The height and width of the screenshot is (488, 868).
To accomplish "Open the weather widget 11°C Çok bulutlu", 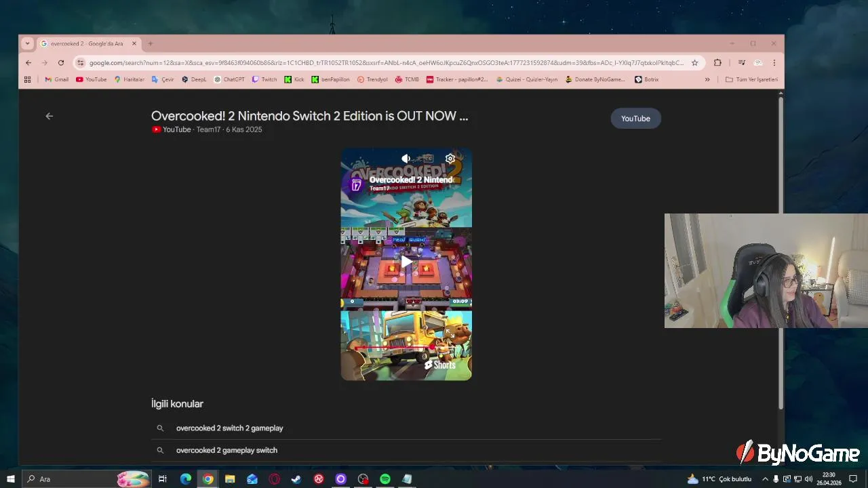I will pyautogui.click(x=719, y=479).
